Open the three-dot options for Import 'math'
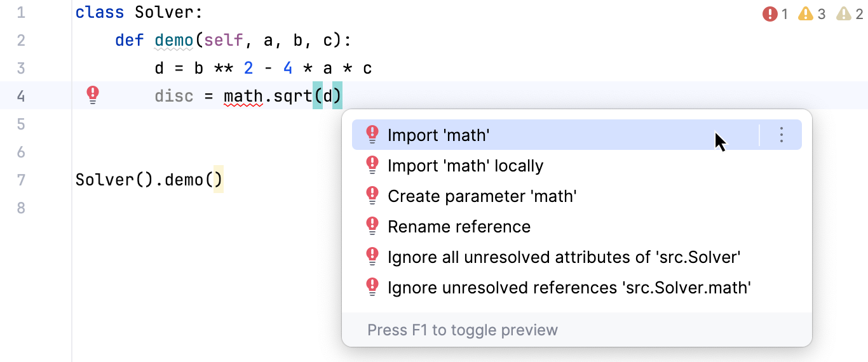 [x=782, y=135]
